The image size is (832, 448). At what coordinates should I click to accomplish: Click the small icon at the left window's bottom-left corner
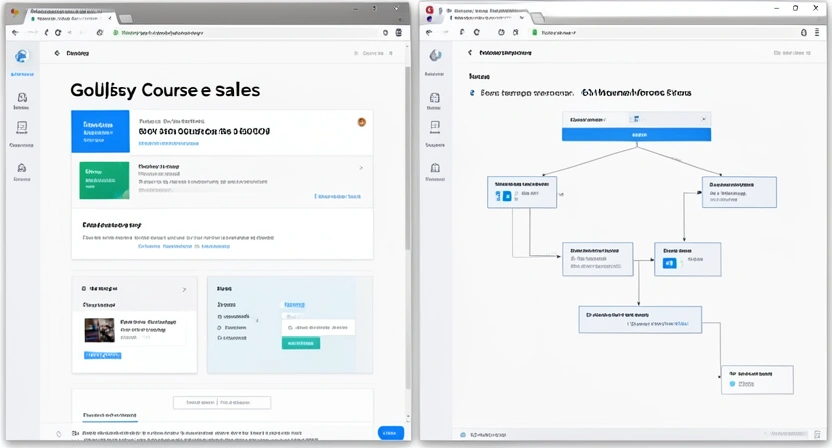pyautogui.click(x=58, y=434)
